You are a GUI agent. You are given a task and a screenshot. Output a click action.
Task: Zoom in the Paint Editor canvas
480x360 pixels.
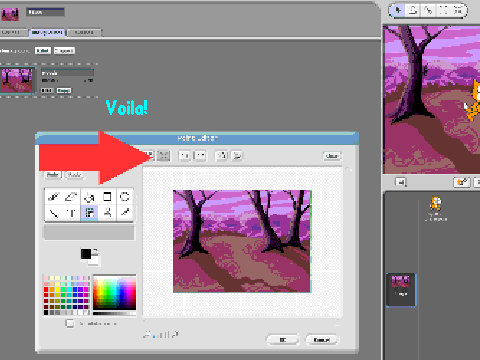pos(175,334)
